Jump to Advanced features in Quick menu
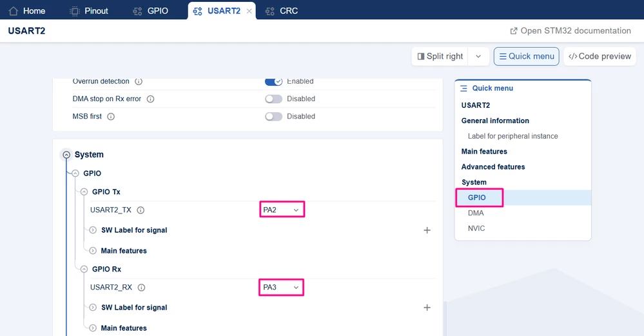This screenshot has width=644, height=336. point(493,167)
